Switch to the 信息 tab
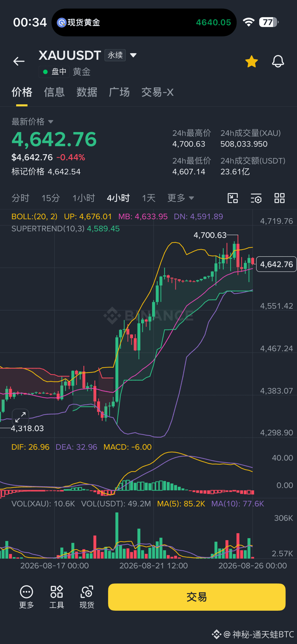This screenshot has height=644, width=297. point(54,92)
